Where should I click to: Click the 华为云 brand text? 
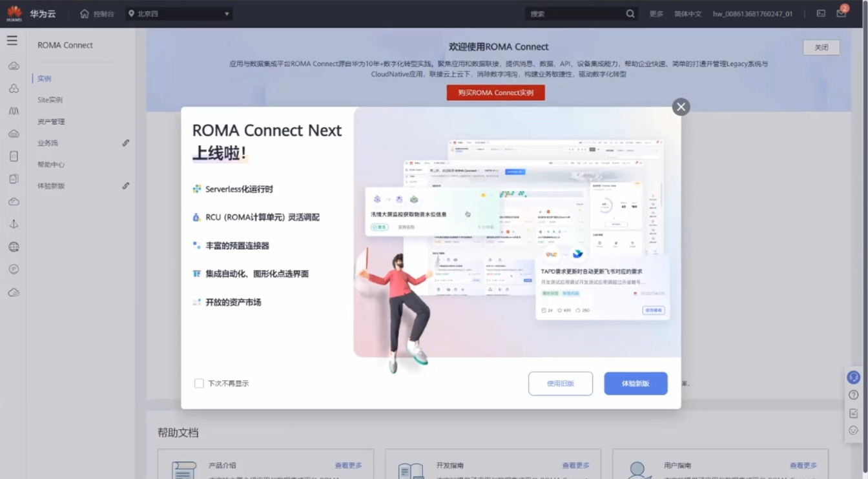(x=43, y=14)
